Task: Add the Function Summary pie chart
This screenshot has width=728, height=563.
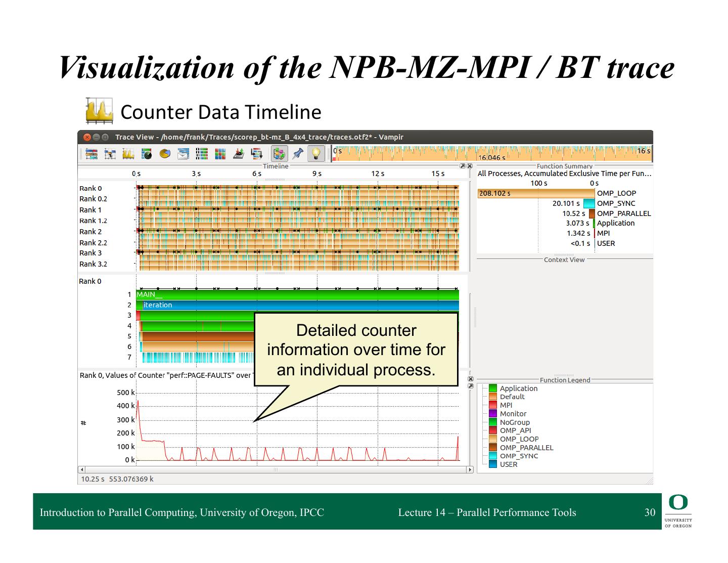Action: (165, 154)
